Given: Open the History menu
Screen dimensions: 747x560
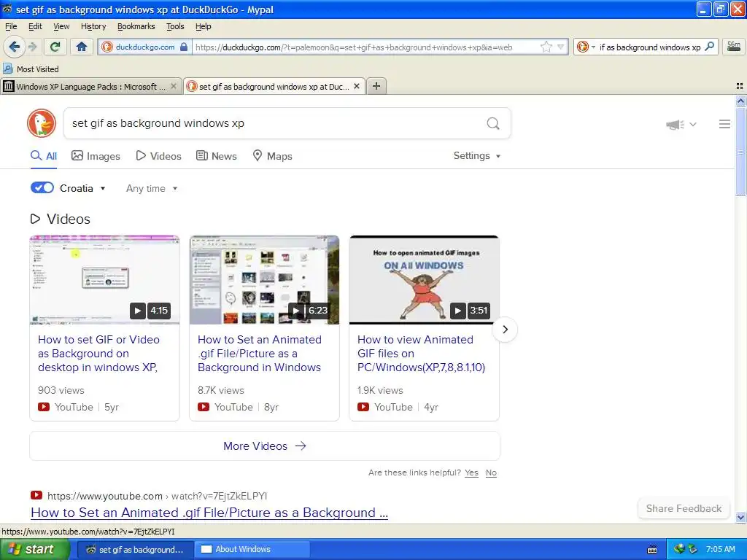Looking at the screenshot, I should pyautogui.click(x=93, y=26).
